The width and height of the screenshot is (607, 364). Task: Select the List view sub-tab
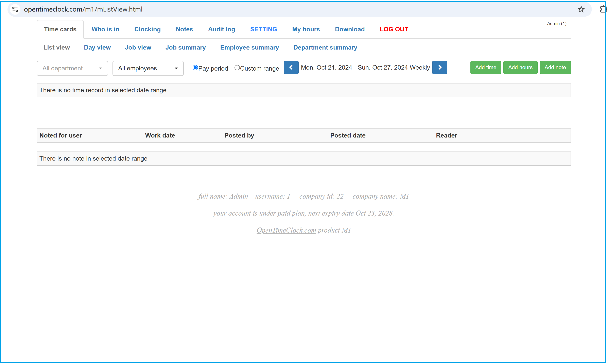point(57,47)
